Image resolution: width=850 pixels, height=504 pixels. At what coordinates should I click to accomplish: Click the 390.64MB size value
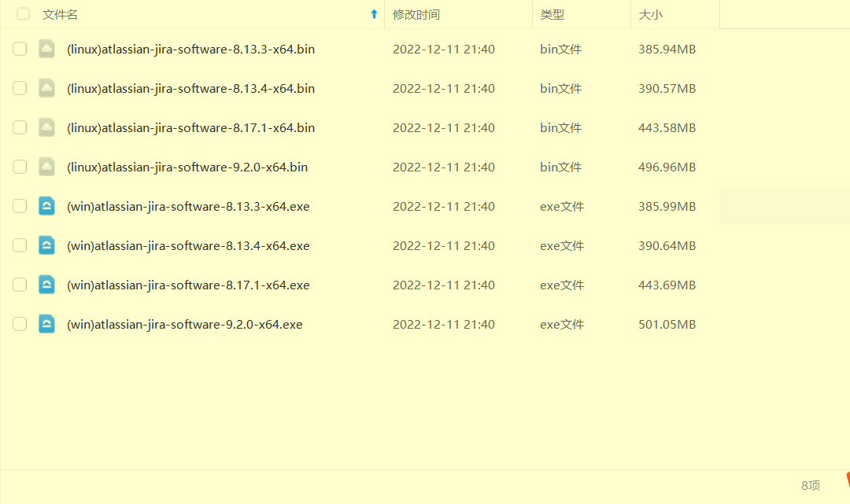click(667, 246)
